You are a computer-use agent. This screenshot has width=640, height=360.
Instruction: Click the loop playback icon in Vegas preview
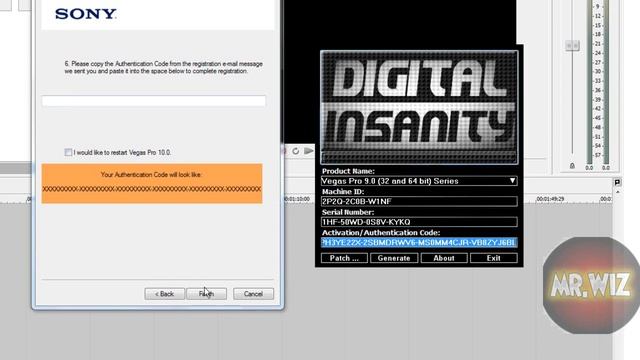296,151
